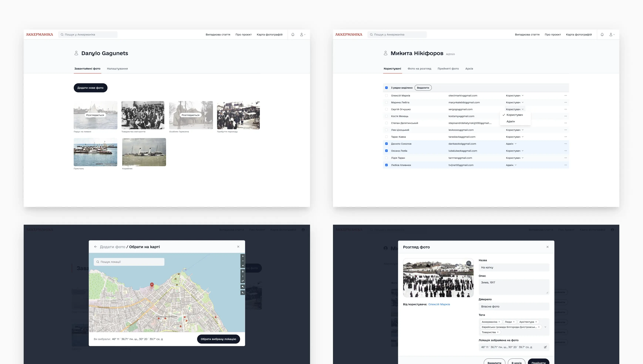Click notification bell in Danylo Gagunets header

[293, 35]
